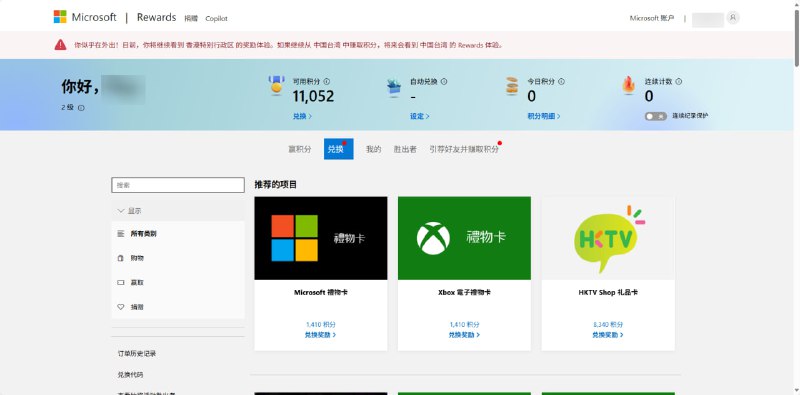Open the Microsoft 账户 link
800x395 pixels.
pos(652,18)
